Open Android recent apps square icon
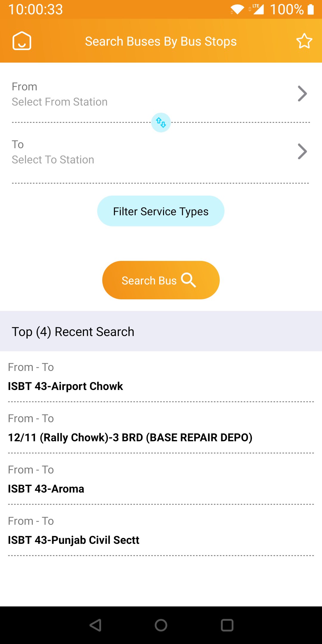 227,625
